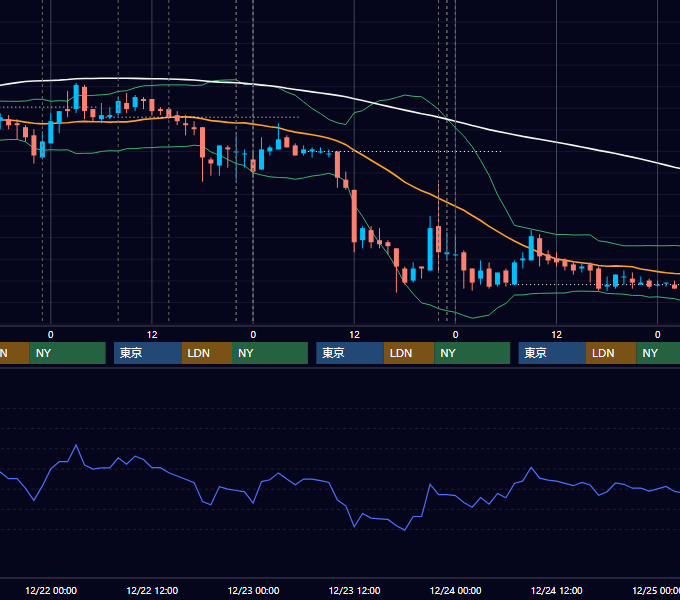Click the 12/23 00:00 date label
This screenshot has height=600, width=680.
click(253, 590)
